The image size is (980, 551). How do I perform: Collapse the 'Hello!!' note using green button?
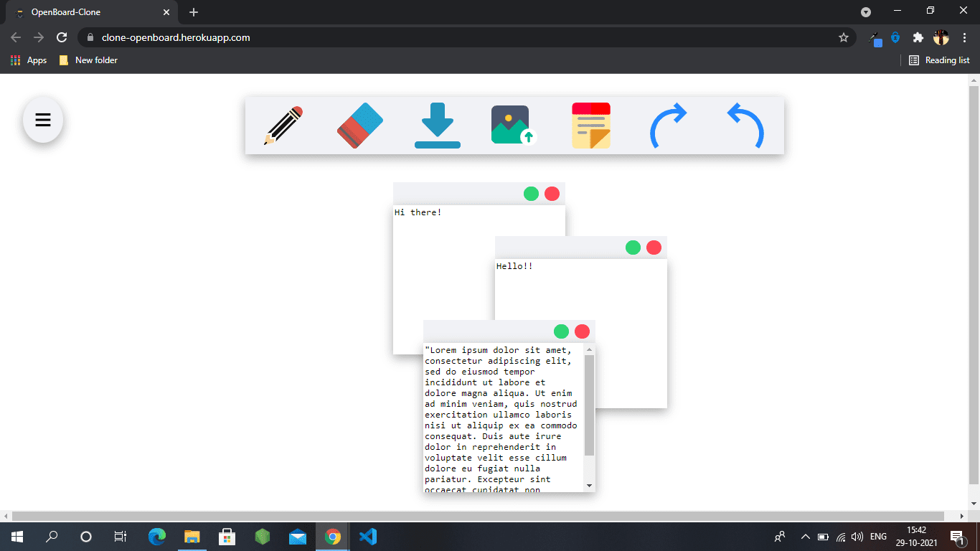click(x=633, y=248)
